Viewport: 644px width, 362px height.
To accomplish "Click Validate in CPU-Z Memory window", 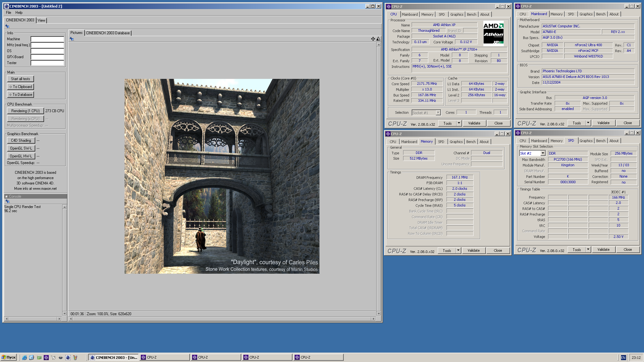I will [474, 250].
